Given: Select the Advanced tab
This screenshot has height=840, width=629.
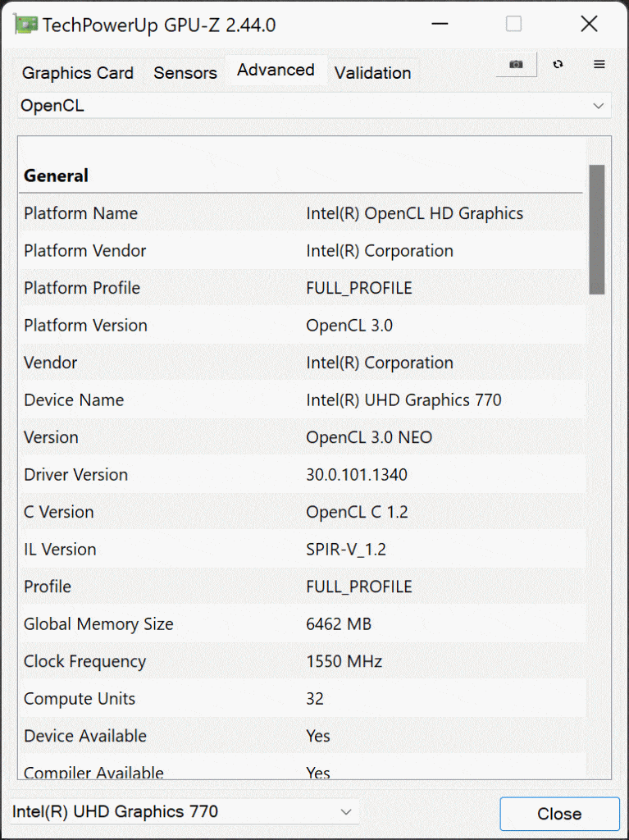Looking at the screenshot, I should (276, 71).
